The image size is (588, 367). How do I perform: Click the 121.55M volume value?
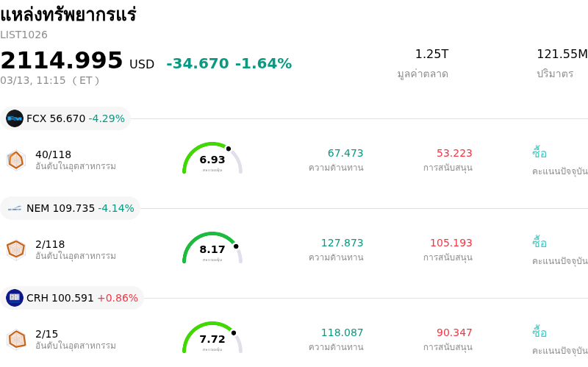[562, 54]
